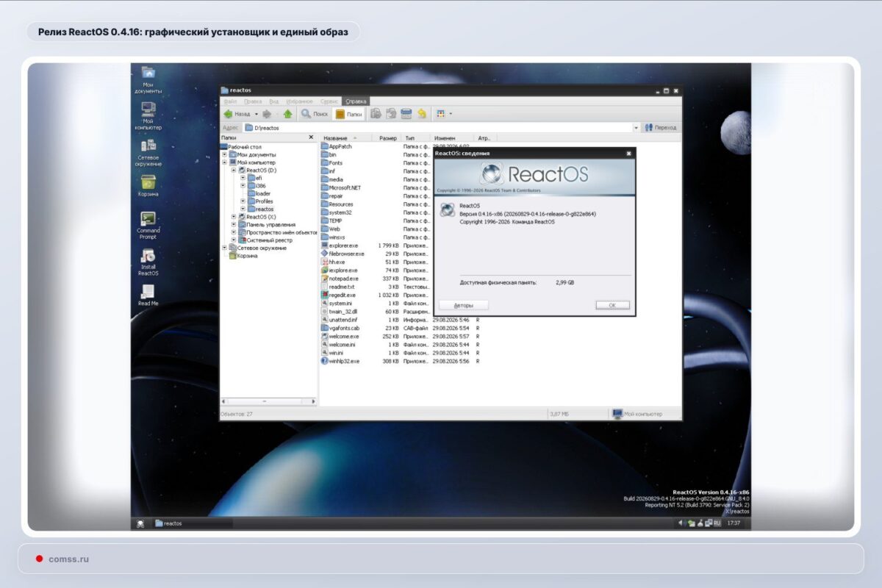Click the Переход go button
The height and width of the screenshot is (588, 882).
(x=660, y=128)
